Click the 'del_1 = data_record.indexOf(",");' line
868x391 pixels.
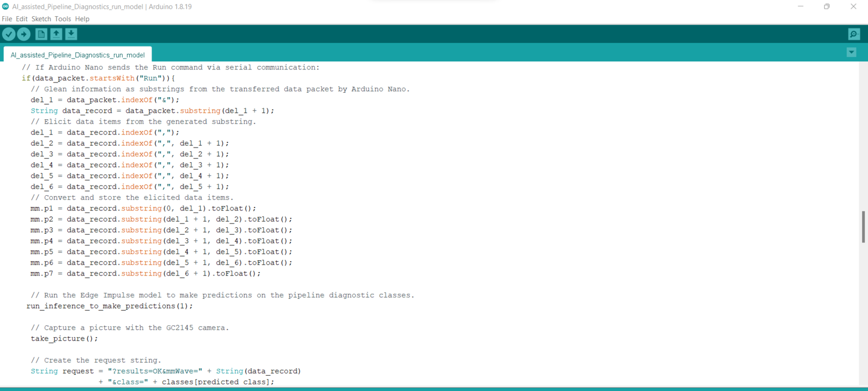pos(105,132)
